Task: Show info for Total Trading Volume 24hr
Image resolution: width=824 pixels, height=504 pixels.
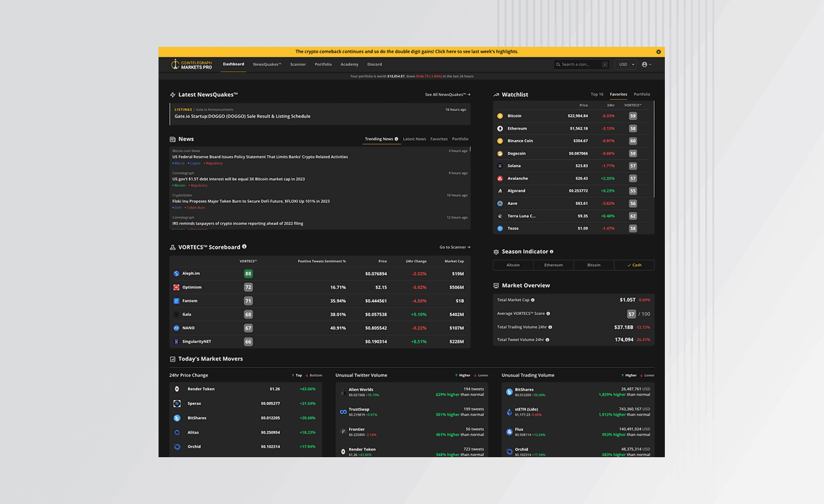Action: point(550,327)
